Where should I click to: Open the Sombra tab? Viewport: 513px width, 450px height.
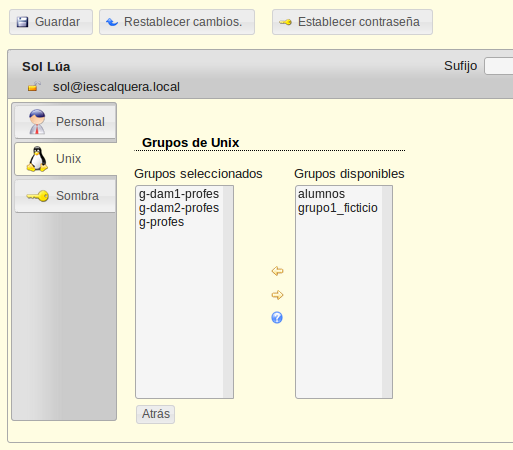pos(65,196)
